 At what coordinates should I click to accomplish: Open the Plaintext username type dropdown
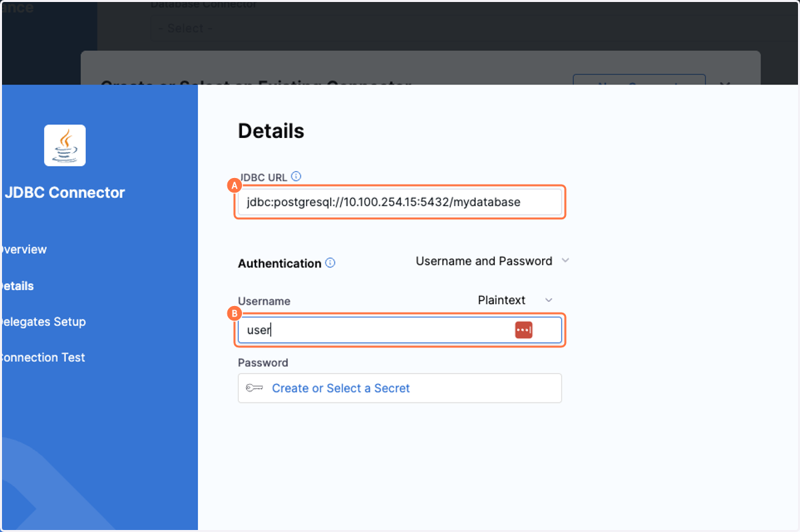[515, 300]
